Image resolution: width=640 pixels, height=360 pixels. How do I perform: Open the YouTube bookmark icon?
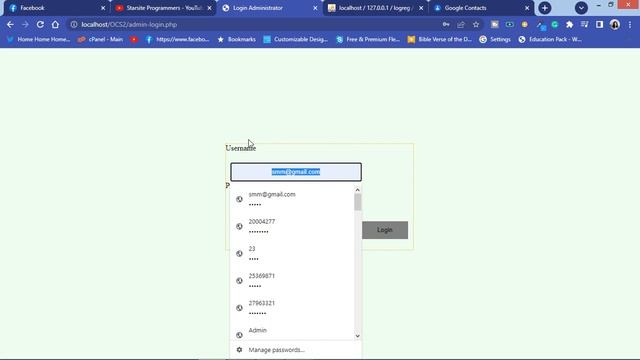(x=134, y=40)
